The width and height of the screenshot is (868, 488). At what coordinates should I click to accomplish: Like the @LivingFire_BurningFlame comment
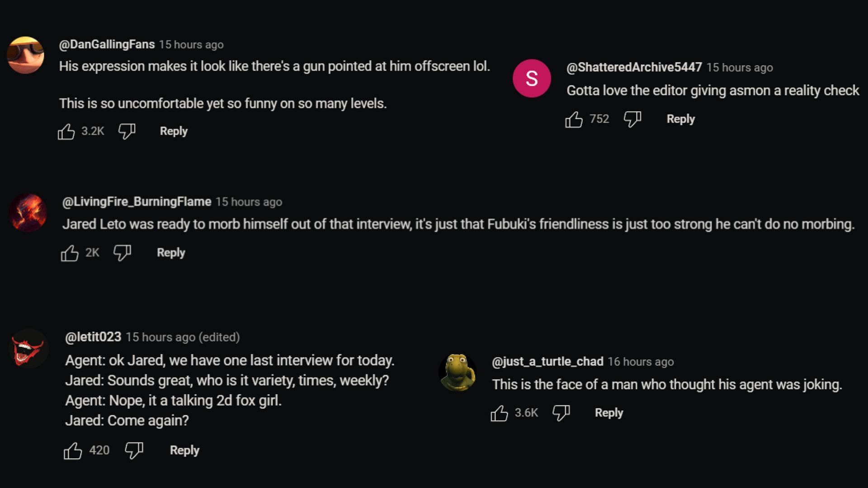coord(70,253)
